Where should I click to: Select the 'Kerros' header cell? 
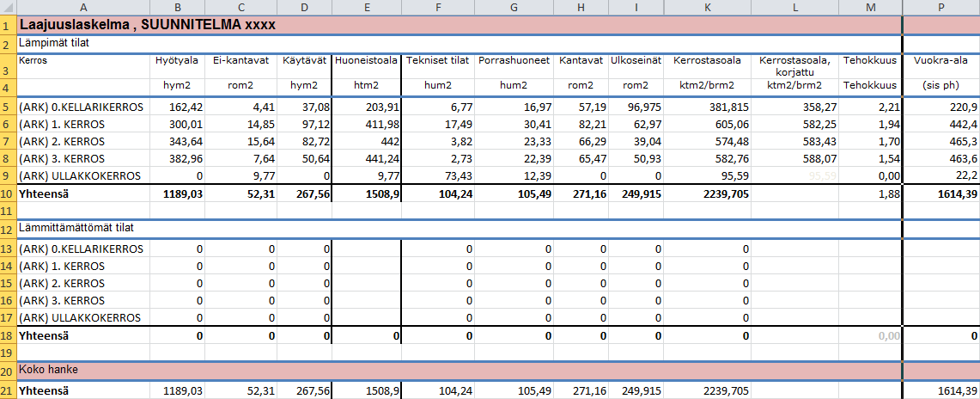(83, 65)
